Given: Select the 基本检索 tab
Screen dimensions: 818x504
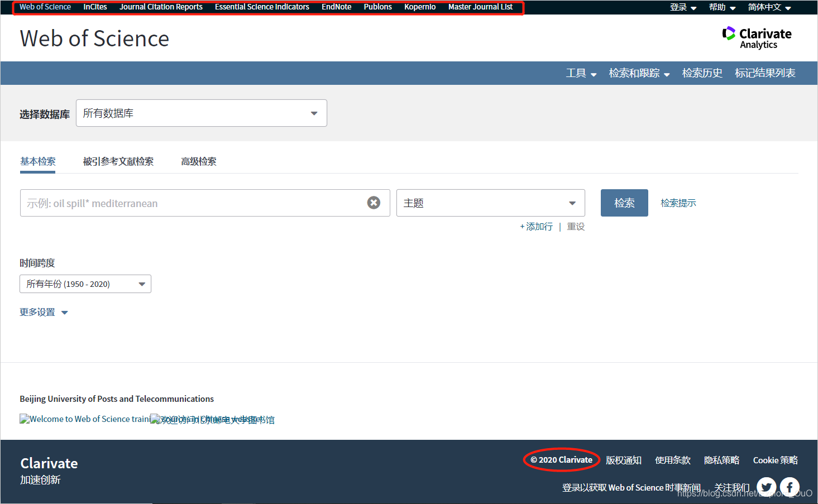Looking at the screenshot, I should 38,161.
